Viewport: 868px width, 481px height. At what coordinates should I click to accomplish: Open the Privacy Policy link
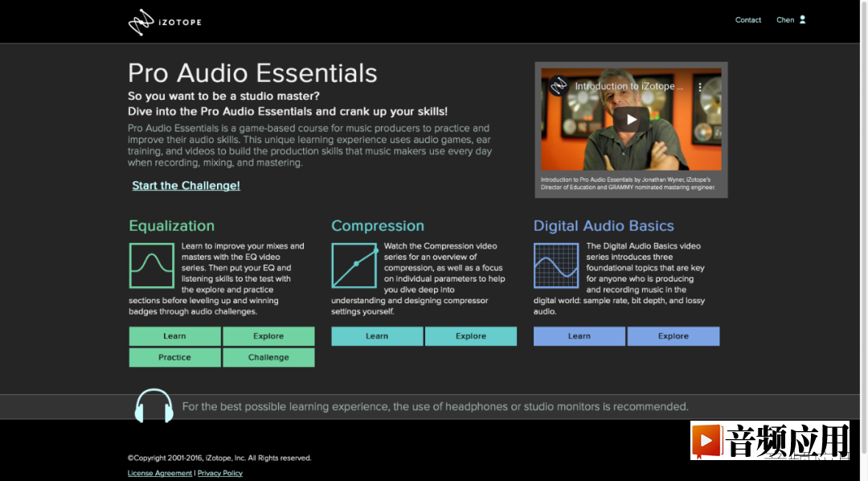[x=219, y=473]
